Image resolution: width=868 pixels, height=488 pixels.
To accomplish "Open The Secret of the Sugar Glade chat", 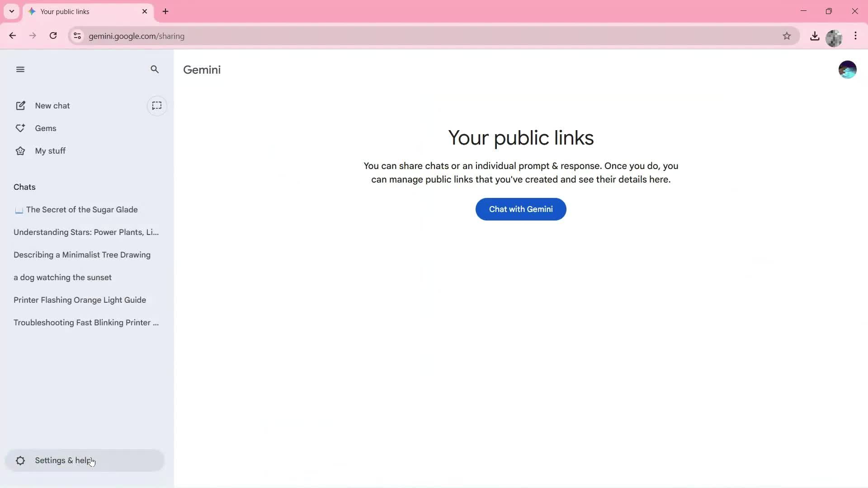I will click(81, 210).
